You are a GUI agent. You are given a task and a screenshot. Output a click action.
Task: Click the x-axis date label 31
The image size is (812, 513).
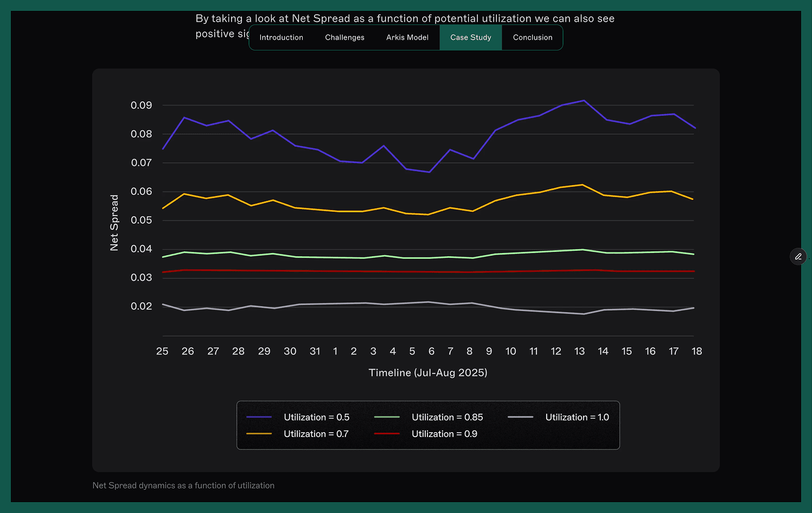pos(315,351)
